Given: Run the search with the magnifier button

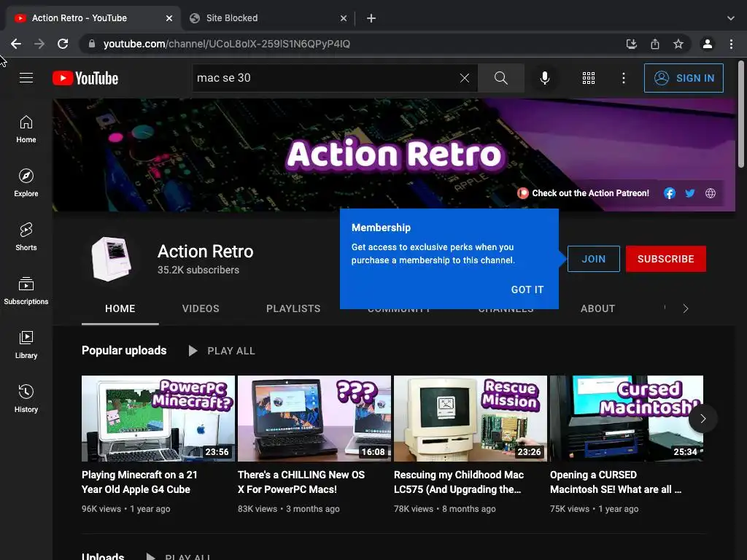Looking at the screenshot, I should [500, 78].
